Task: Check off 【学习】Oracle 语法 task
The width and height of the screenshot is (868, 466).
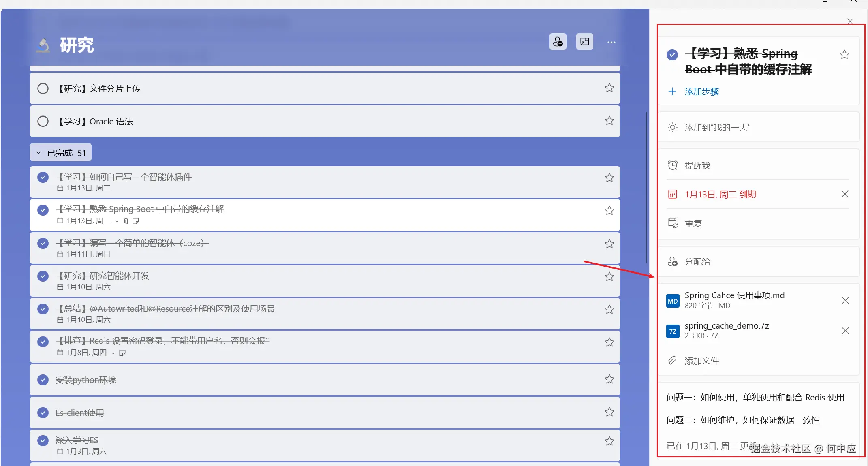Action: [x=43, y=121]
